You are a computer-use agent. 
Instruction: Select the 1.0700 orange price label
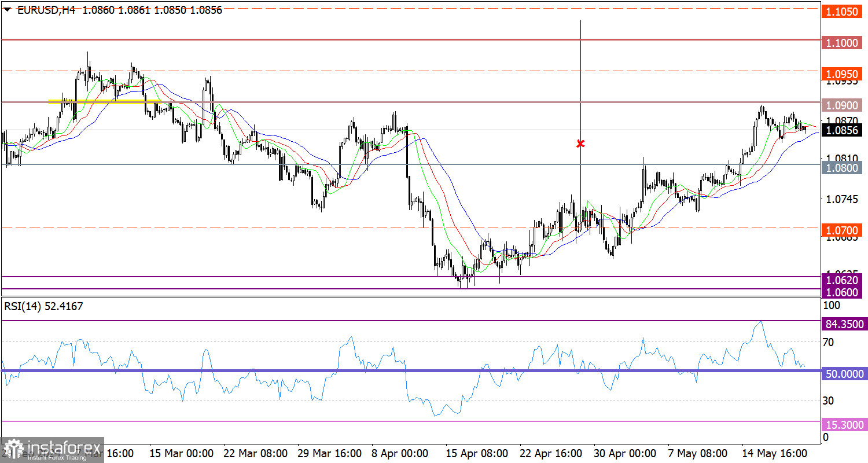click(841, 230)
